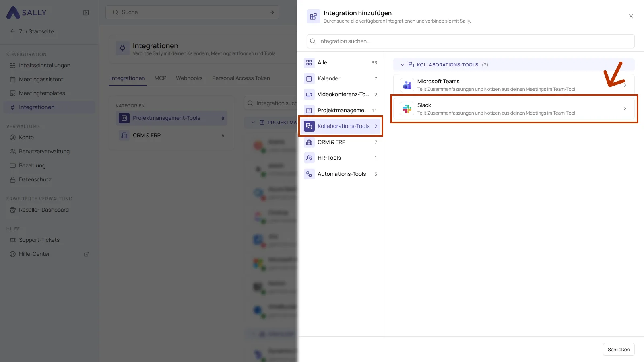Screen dimensions: 644x362
Task: Open Meetingassistent in the sidebar
Action: coord(49,79)
